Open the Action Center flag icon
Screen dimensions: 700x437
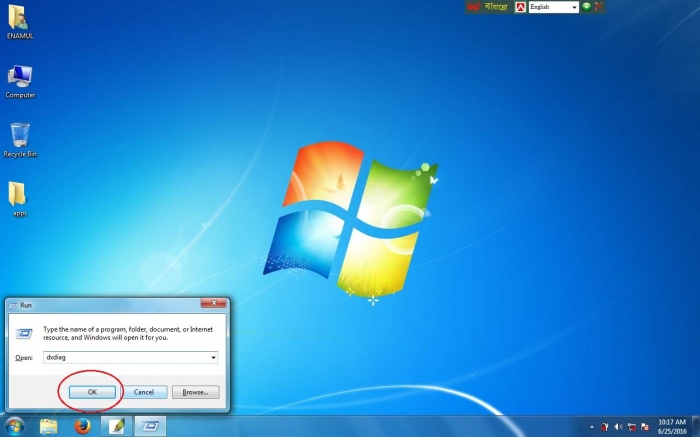tap(645, 427)
